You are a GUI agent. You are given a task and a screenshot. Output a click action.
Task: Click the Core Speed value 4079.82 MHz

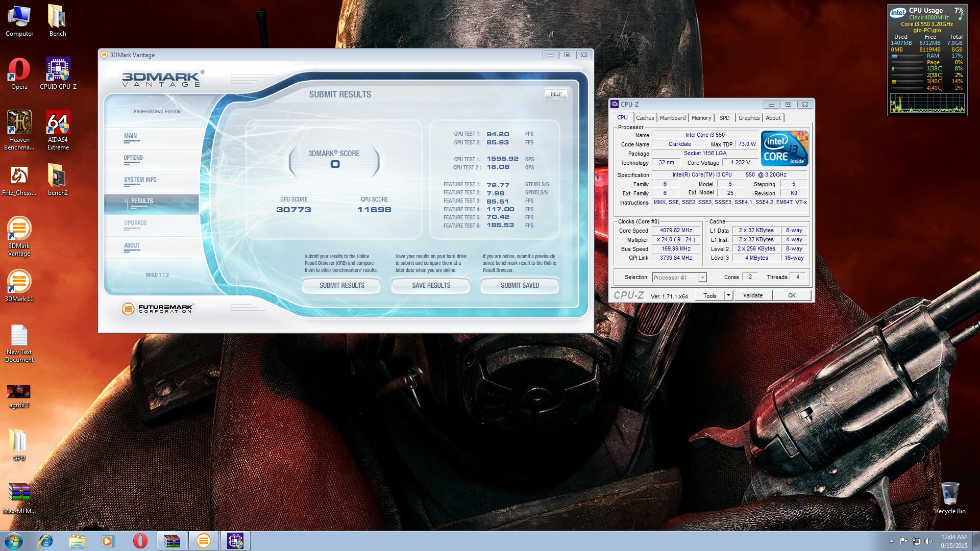[x=676, y=231]
